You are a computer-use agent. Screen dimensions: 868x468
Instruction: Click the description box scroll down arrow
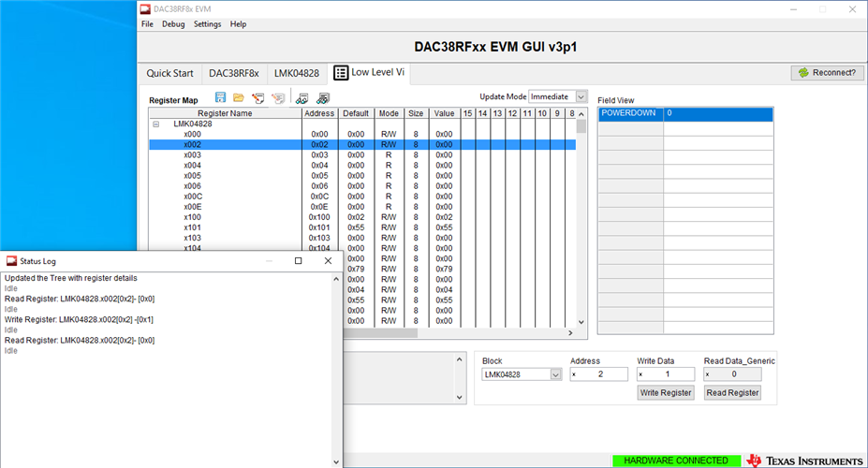[460, 397]
